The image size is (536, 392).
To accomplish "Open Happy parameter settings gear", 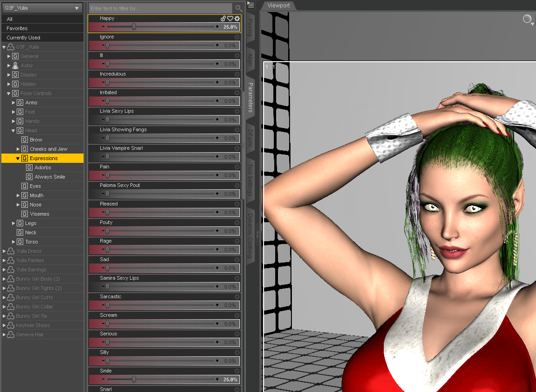I will (x=237, y=19).
